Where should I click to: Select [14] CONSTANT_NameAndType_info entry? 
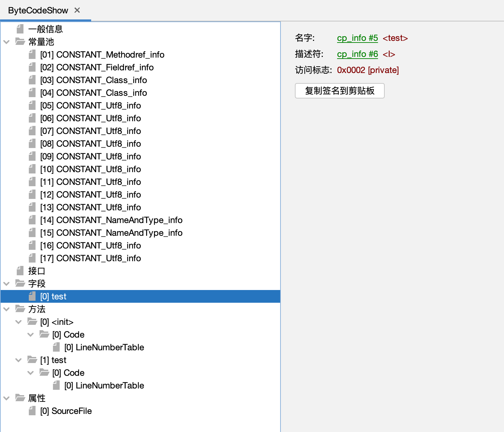click(x=111, y=220)
